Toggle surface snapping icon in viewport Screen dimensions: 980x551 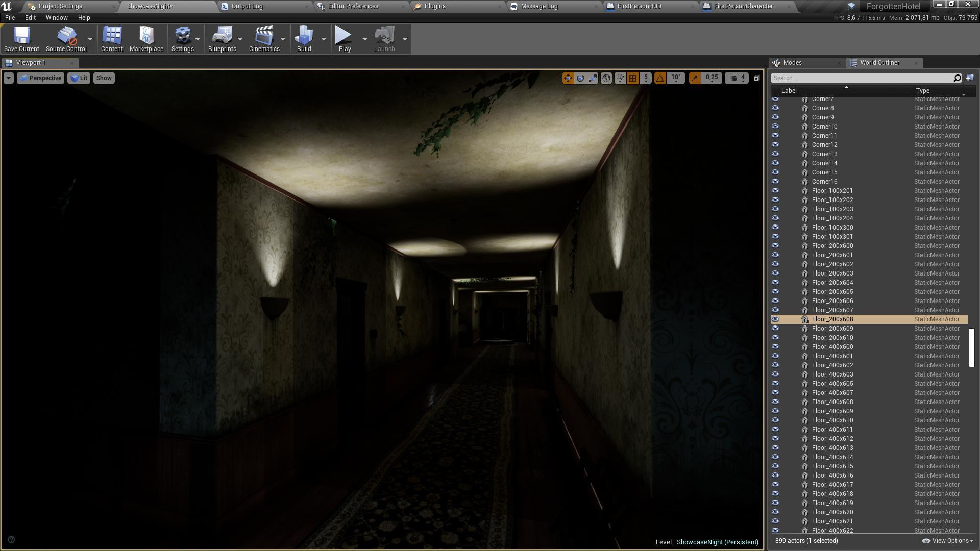pyautogui.click(x=620, y=78)
